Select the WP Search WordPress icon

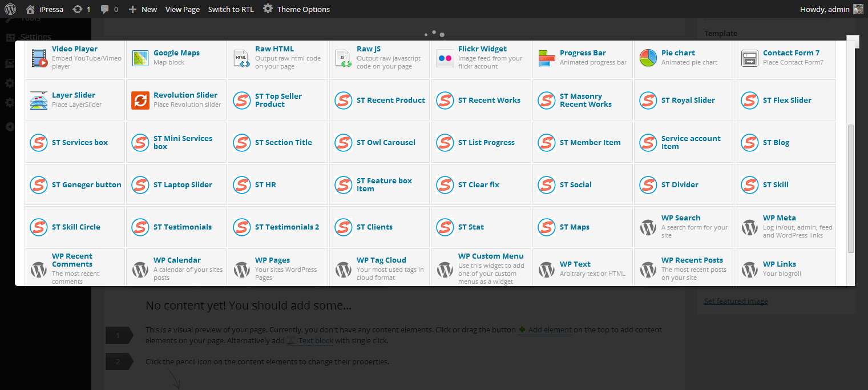click(648, 227)
